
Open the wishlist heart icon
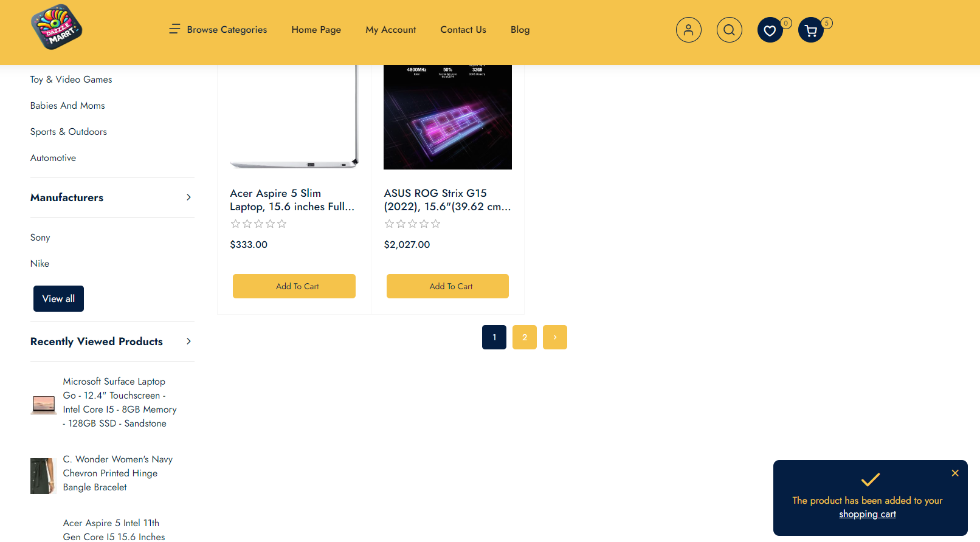click(770, 30)
